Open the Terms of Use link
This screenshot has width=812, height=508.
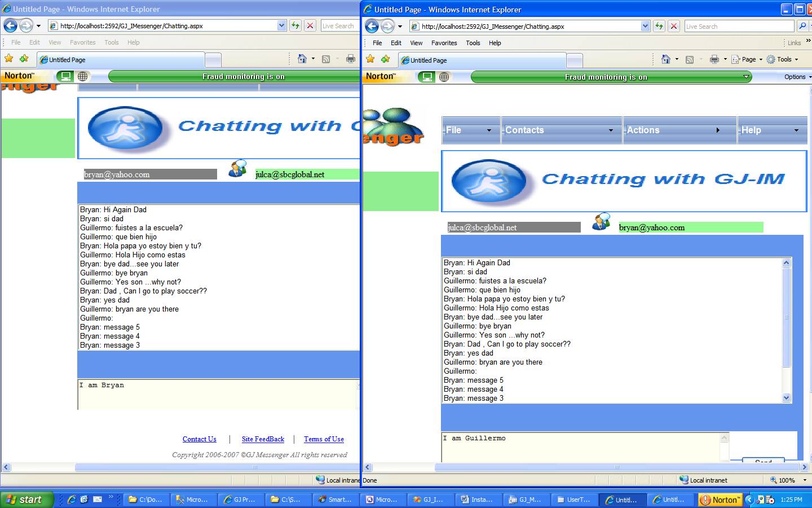(324, 439)
